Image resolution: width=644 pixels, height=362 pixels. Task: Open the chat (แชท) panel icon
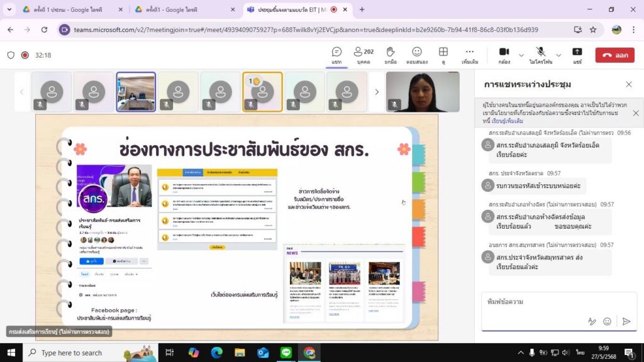tap(336, 55)
